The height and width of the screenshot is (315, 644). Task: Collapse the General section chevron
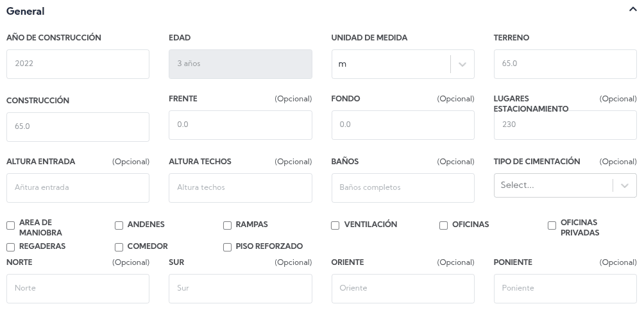[633, 11]
